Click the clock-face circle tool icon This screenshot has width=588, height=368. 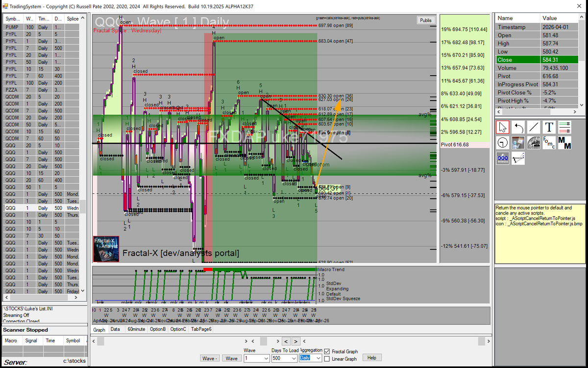502,143
